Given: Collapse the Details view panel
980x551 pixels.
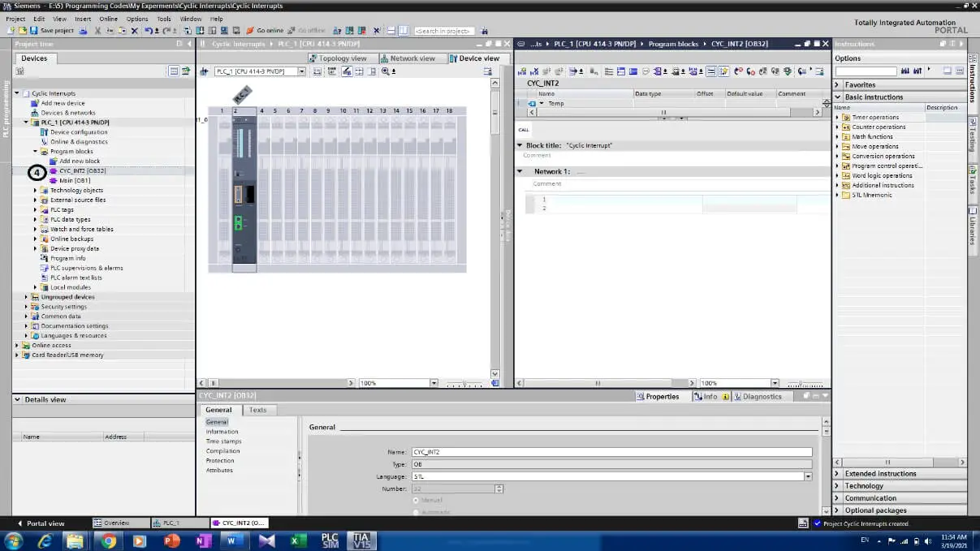Looking at the screenshot, I should click(x=18, y=399).
